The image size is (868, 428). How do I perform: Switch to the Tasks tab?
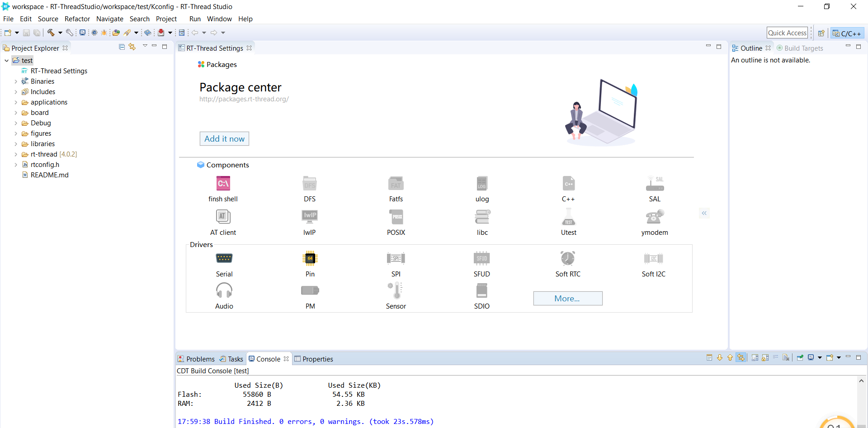click(231, 359)
